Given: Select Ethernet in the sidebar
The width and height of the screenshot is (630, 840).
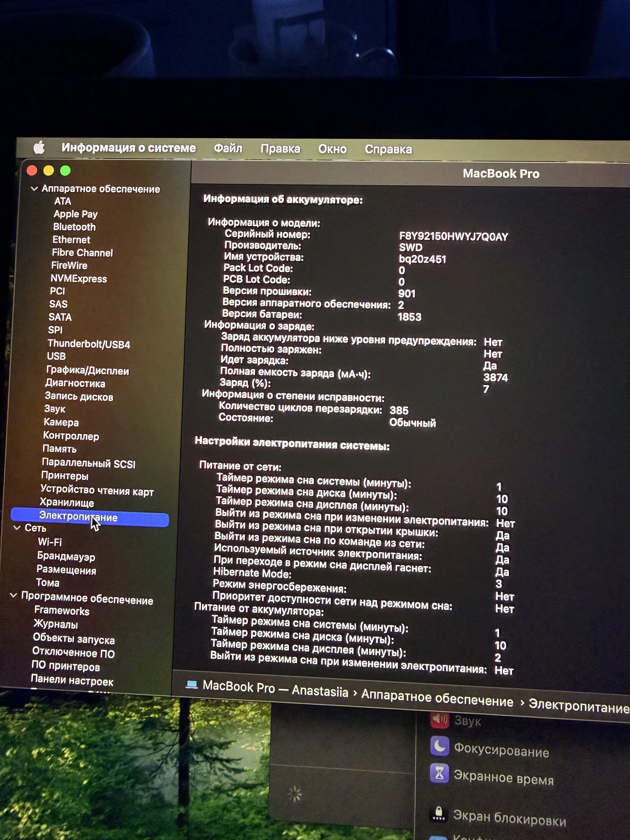Looking at the screenshot, I should coord(71,240).
